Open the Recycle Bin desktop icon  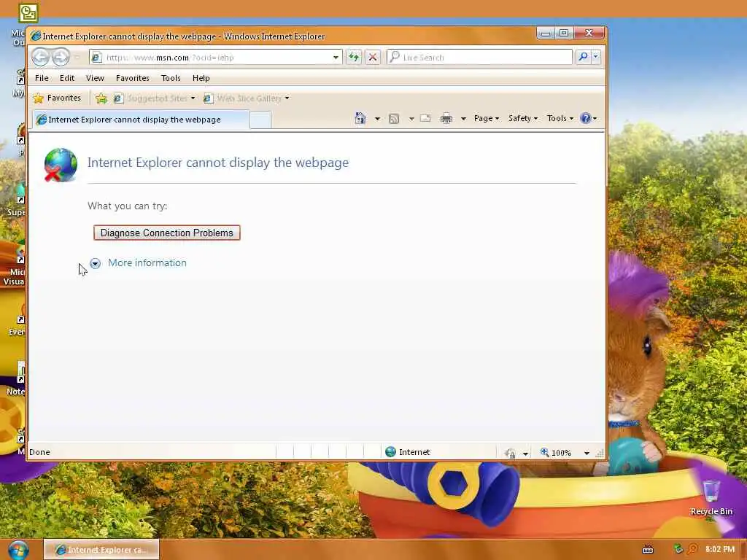tap(711, 497)
